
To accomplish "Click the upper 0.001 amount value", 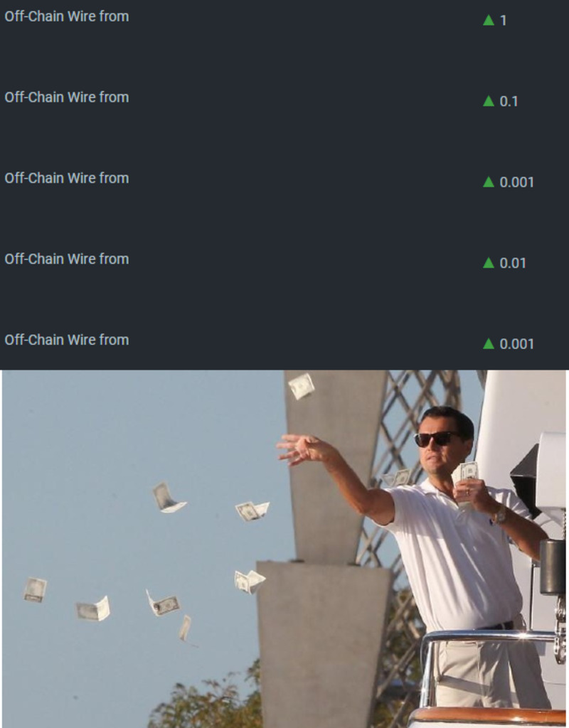I will [516, 183].
